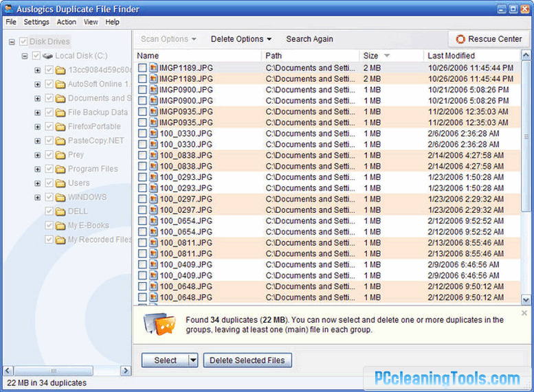Click the file list vertical scrollbar thumb
The image size is (534, 392).
pyautogui.click(x=526, y=136)
